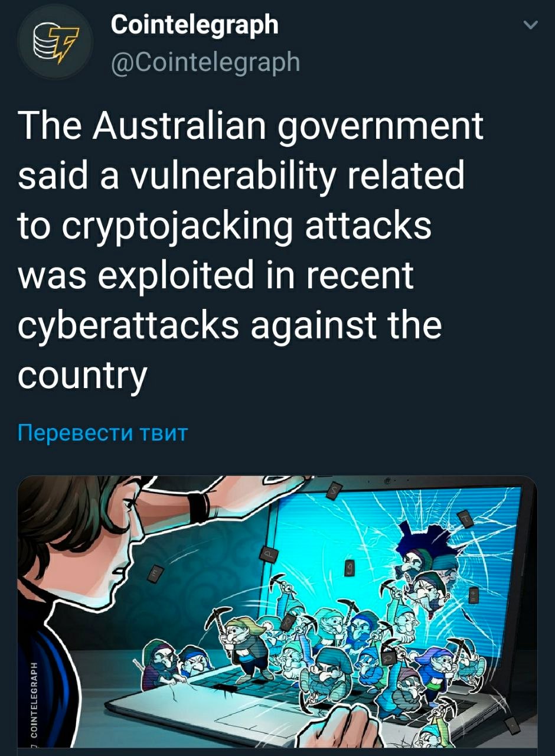This screenshot has width=555, height=756.
Task: Open the Cointelegraph display name
Action: (x=194, y=24)
